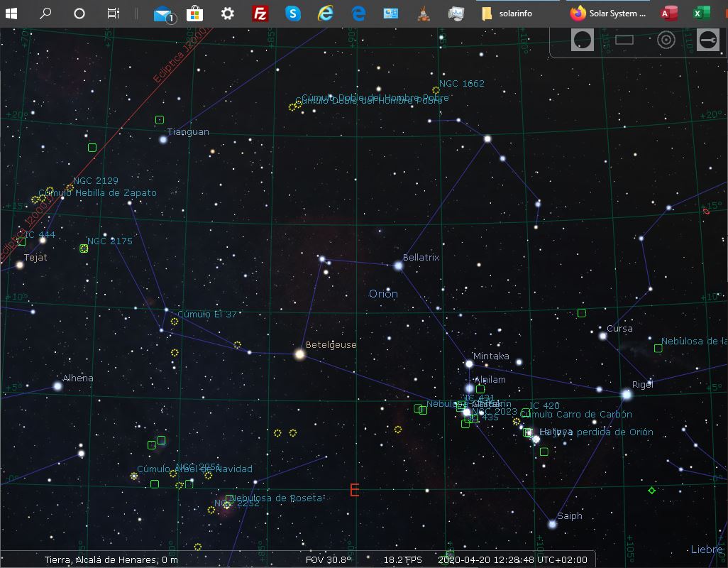
Task: Select the star Bellatrix
Action: pyautogui.click(x=398, y=266)
